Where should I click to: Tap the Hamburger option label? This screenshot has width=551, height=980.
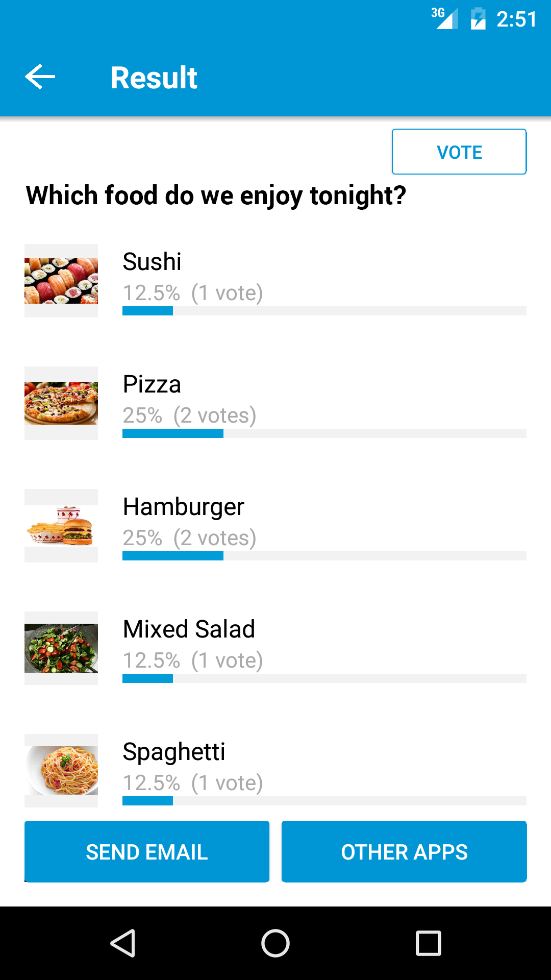[x=184, y=507]
